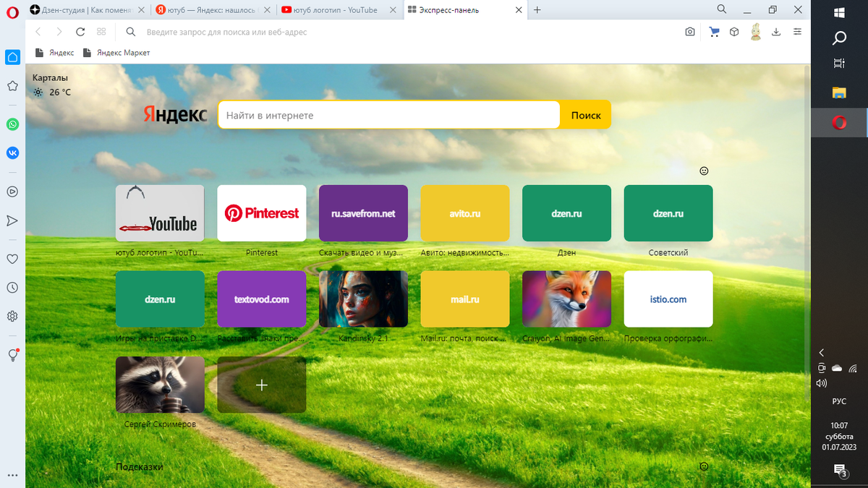This screenshot has width=868, height=488.
Task: Open the istio.com tile
Action: click(x=668, y=299)
